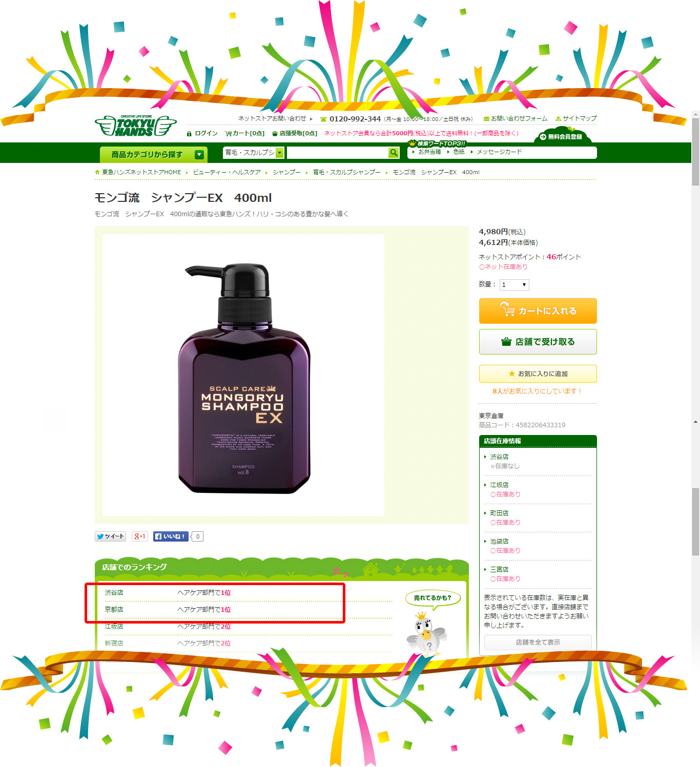
Task: Click the Google +1 button
Action: [140, 536]
